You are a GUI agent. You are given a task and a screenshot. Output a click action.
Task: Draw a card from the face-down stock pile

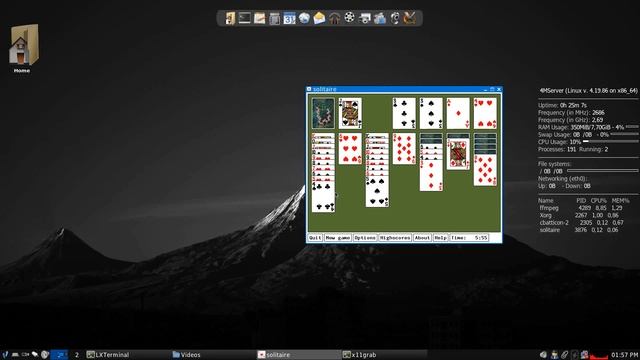coord(323,113)
